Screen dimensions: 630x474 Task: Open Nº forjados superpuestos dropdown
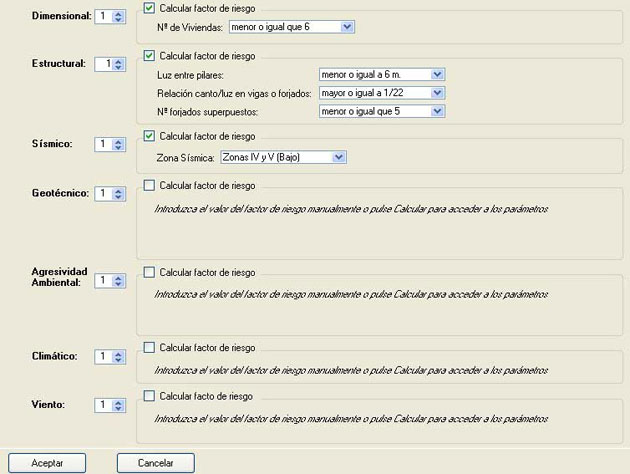(x=437, y=112)
